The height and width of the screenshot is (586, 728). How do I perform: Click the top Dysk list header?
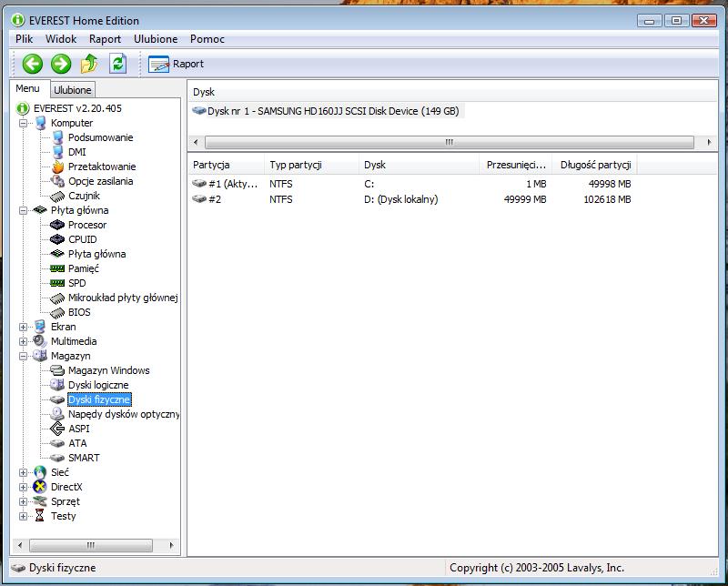point(452,92)
